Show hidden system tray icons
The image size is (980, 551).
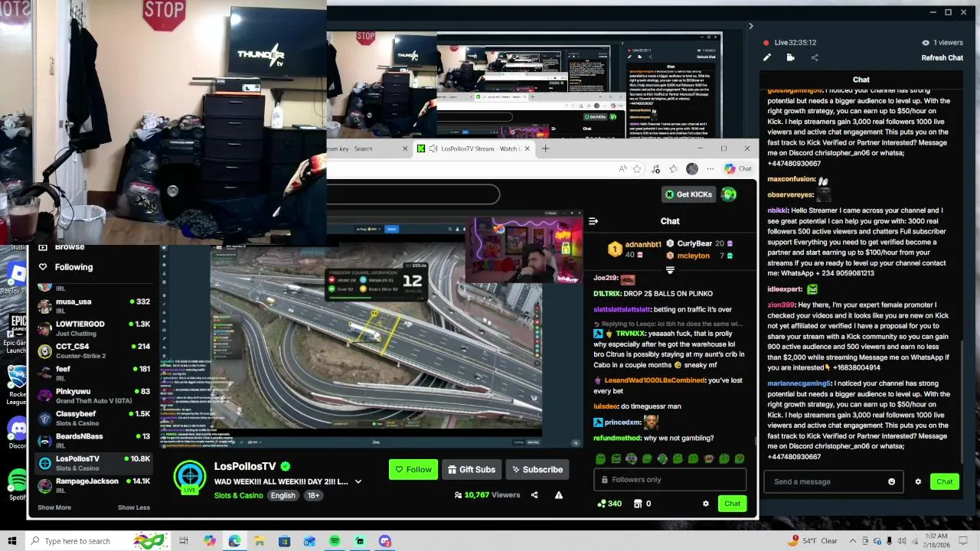[852, 541]
